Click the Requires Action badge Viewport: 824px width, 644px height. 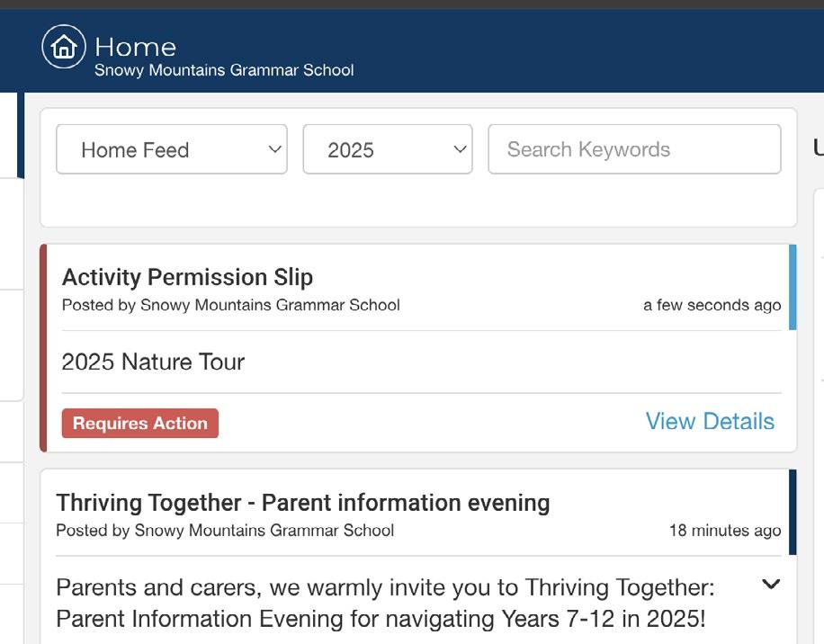click(x=140, y=424)
